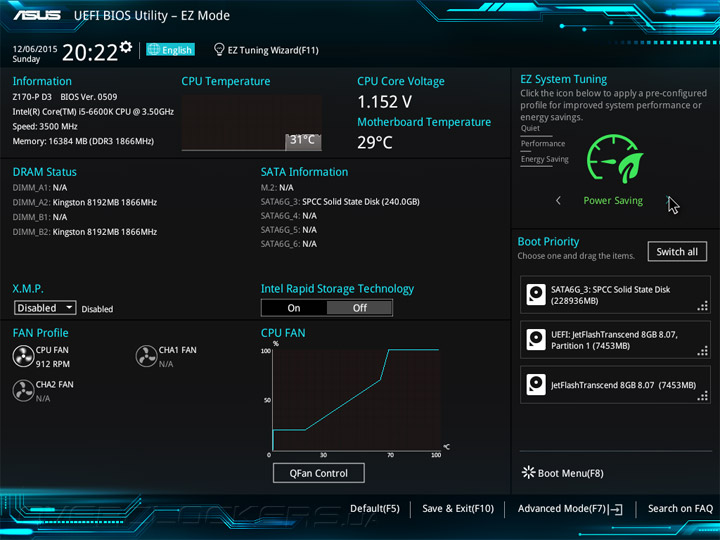Image resolution: width=720 pixels, height=540 pixels.
Task: Click Speed: 3500 MHz text
Action: (45, 126)
